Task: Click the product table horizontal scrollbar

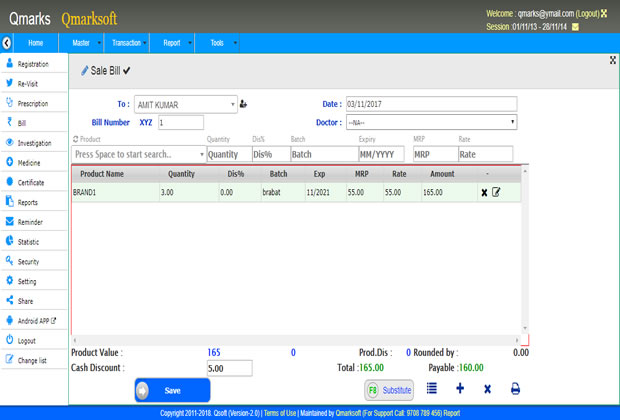Action: pos(296,340)
